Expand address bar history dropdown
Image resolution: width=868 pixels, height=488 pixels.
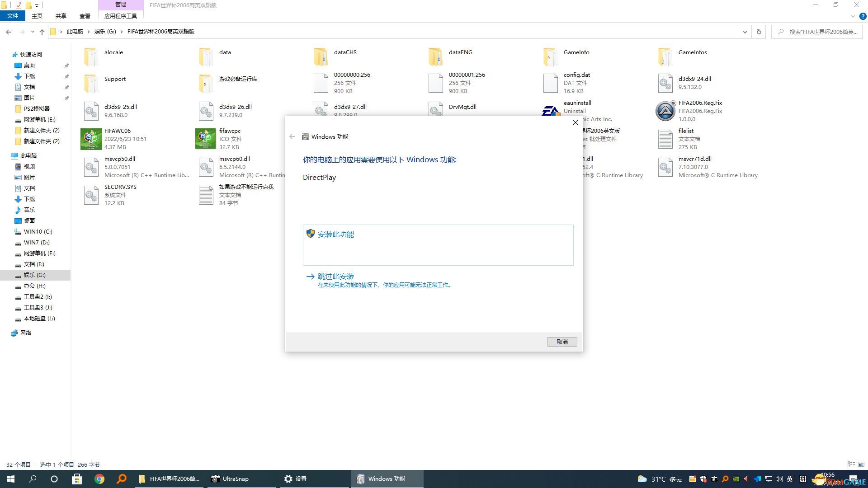pos(745,32)
